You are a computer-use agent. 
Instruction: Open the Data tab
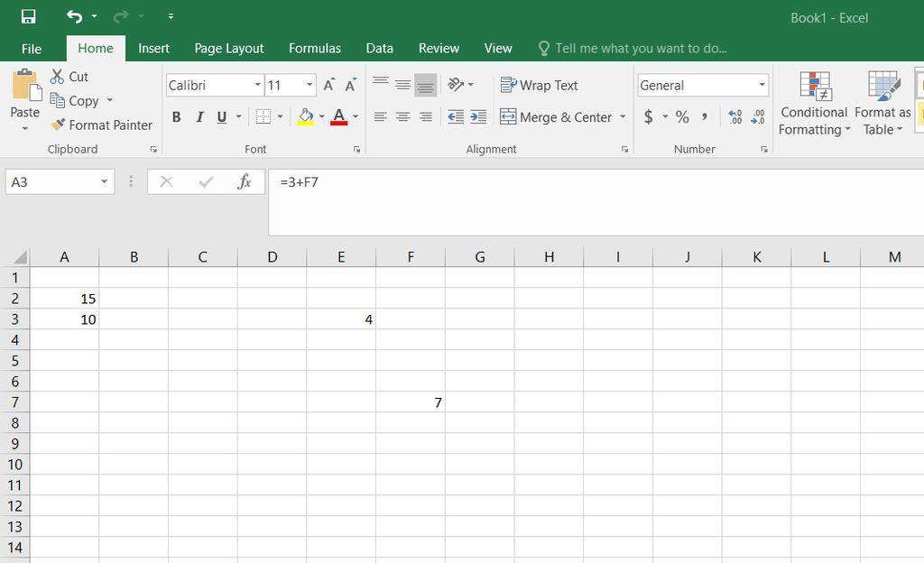tap(380, 49)
